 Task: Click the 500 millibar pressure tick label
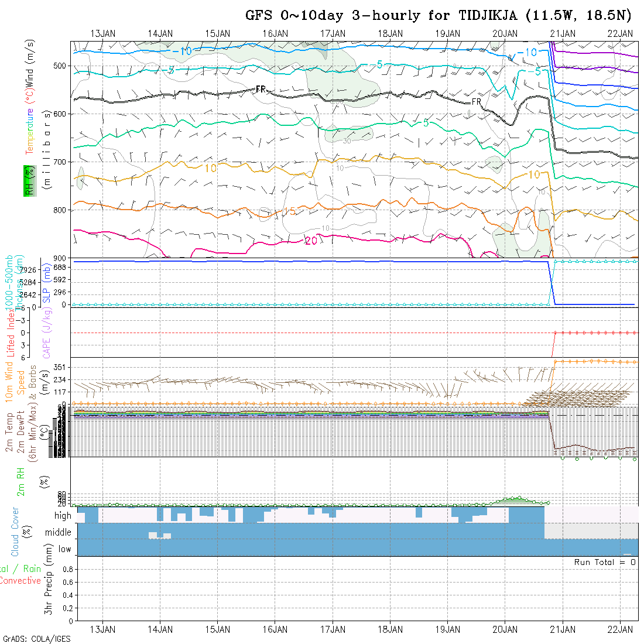click(60, 66)
